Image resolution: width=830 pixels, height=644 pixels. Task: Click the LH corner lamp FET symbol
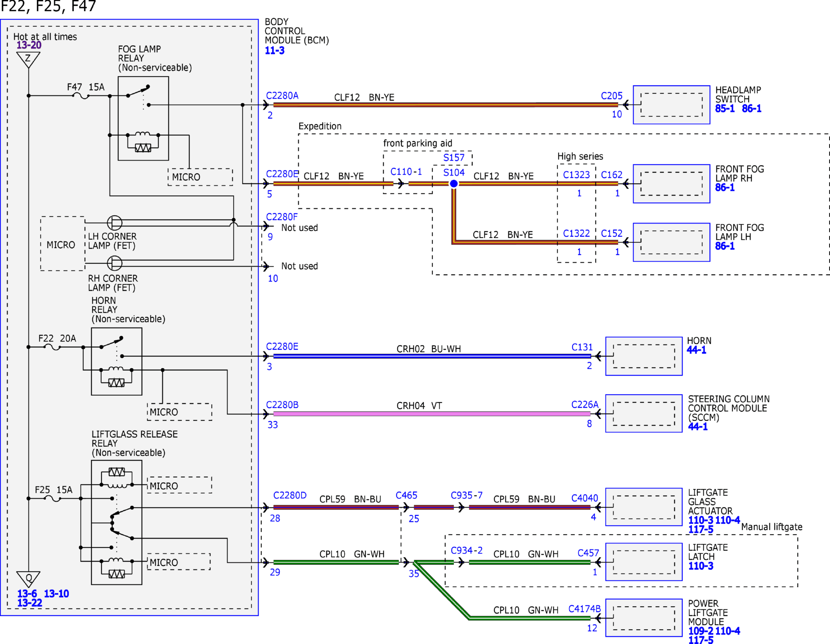coord(115,223)
